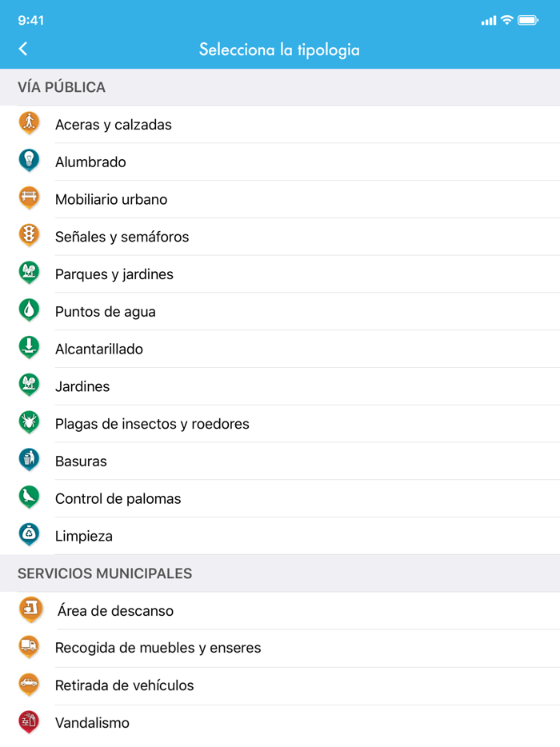Viewport: 560px width, 747px height.
Task: Tap the red Vandalismo icon
Action: (x=29, y=721)
